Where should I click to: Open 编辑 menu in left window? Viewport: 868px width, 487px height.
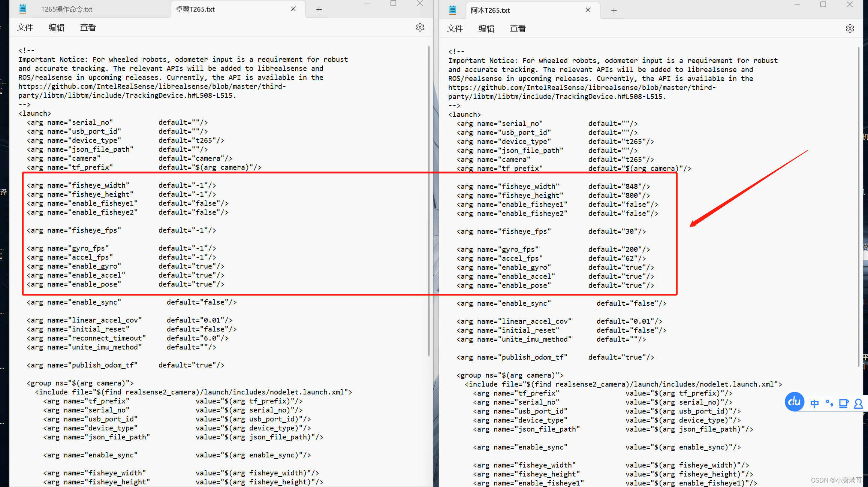click(x=57, y=27)
